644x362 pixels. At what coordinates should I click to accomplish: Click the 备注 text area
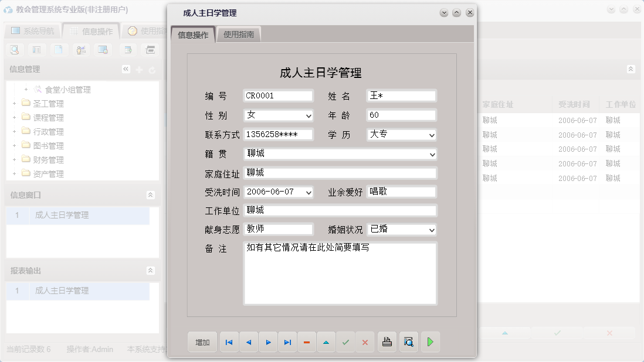340,272
